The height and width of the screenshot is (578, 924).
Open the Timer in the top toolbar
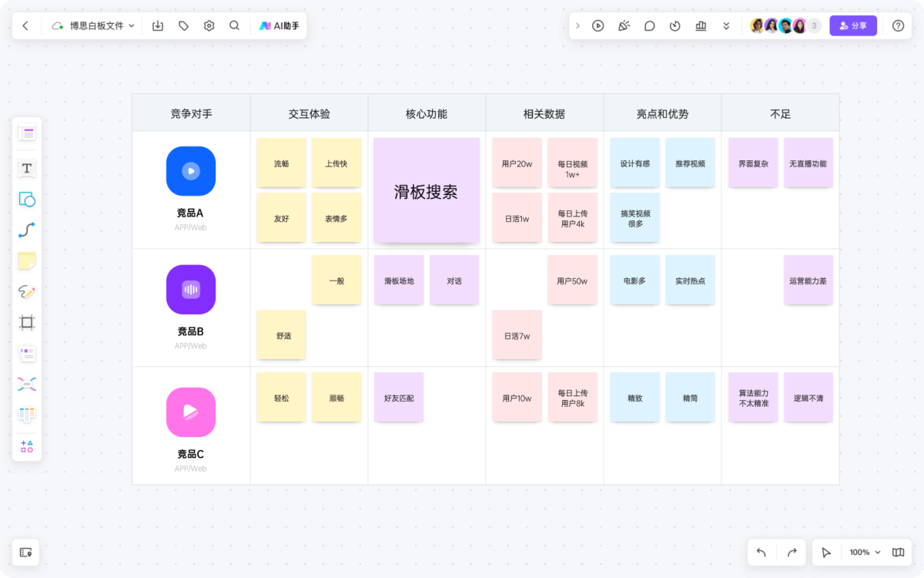click(675, 25)
